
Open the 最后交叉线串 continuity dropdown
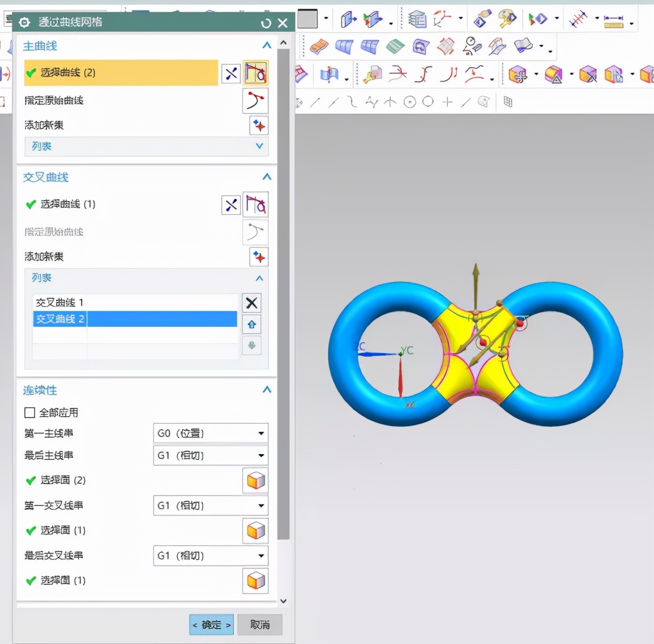[210, 556]
